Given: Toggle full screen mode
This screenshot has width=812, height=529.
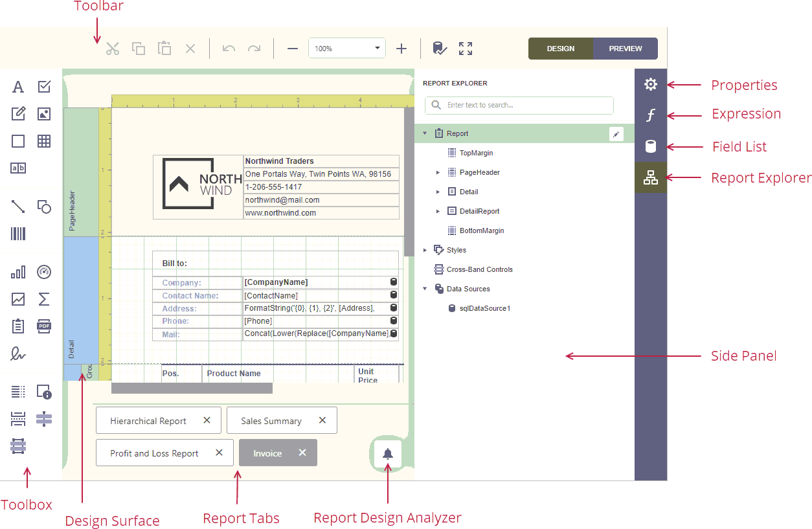Looking at the screenshot, I should coord(466,49).
